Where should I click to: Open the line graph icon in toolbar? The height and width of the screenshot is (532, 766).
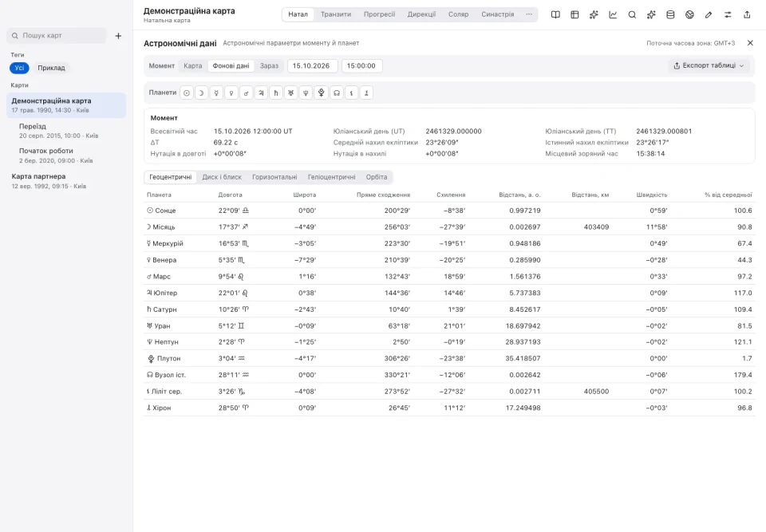613,14
